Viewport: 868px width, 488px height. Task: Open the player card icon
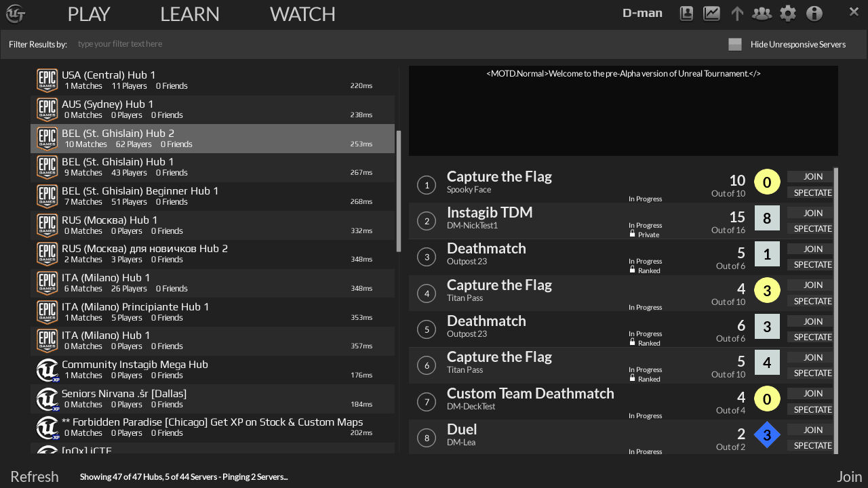686,14
